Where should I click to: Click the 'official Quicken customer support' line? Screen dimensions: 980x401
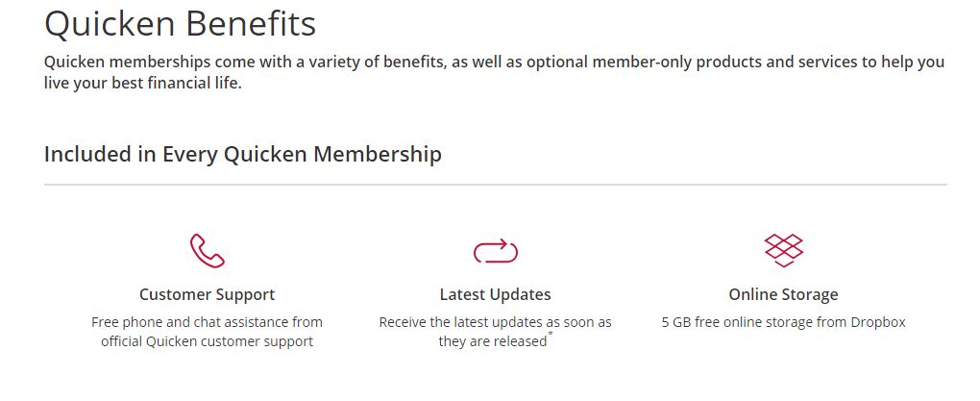click(x=207, y=341)
